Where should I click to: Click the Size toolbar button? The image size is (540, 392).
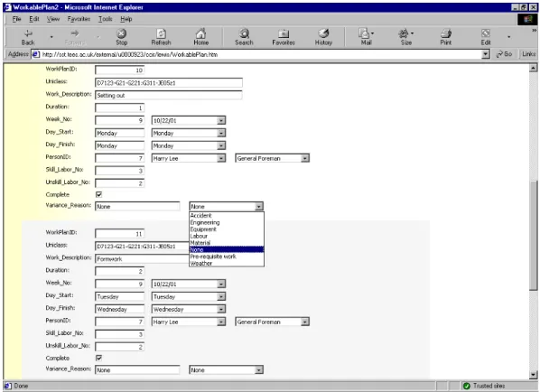406,37
